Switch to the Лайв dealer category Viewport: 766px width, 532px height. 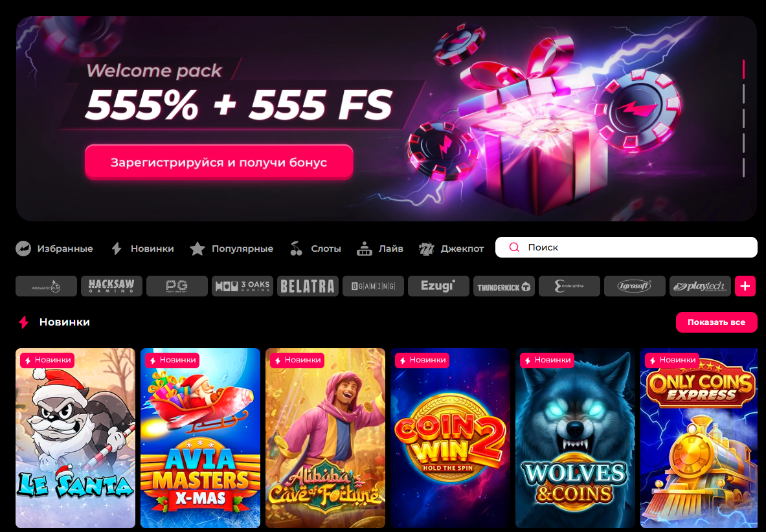pyautogui.click(x=379, y=249)
